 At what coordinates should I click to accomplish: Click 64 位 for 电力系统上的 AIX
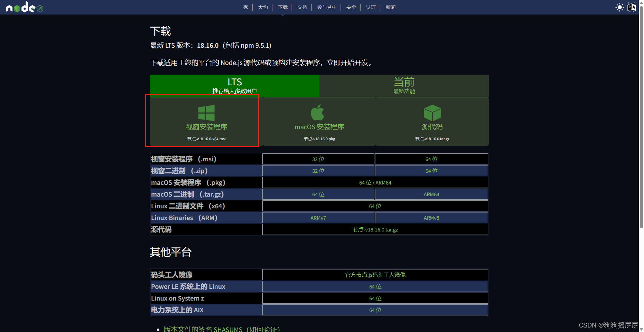[x=375, y=310]
